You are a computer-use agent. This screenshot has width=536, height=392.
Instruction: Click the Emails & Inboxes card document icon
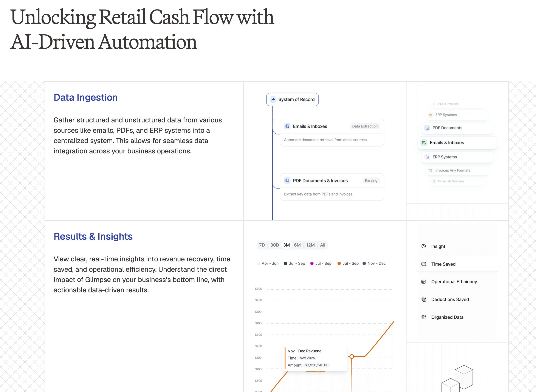click(x=287, y=126)
